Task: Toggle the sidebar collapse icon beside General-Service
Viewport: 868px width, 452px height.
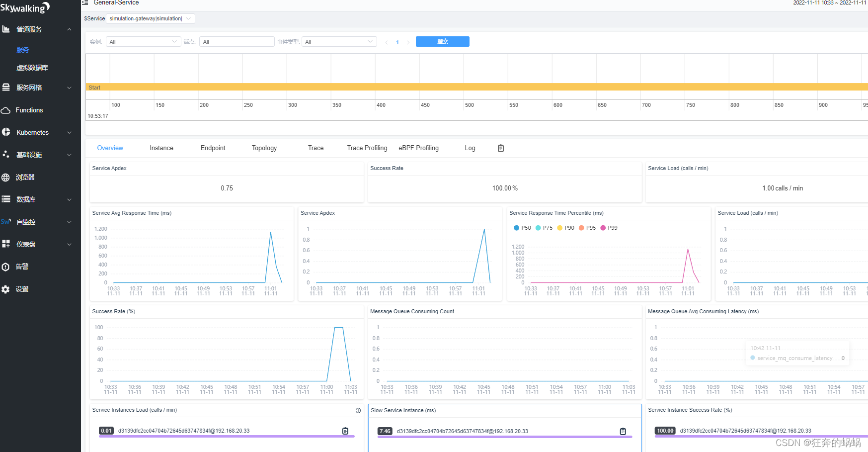Action: tap(85, 3)
